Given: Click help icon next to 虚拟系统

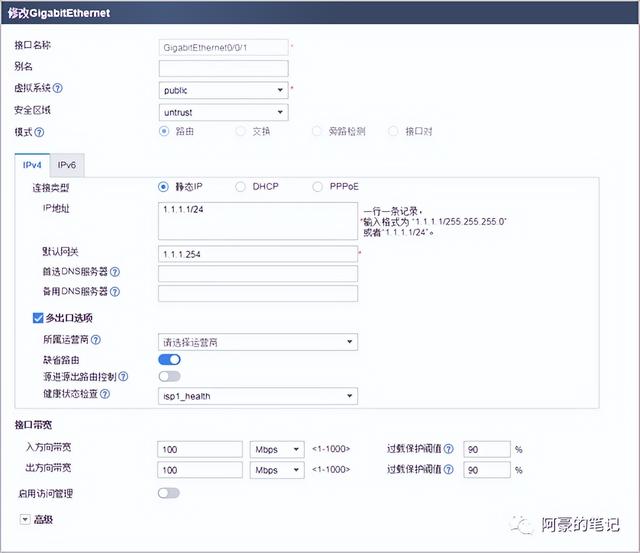Looking at the screenshot, I should pos(58,88).
